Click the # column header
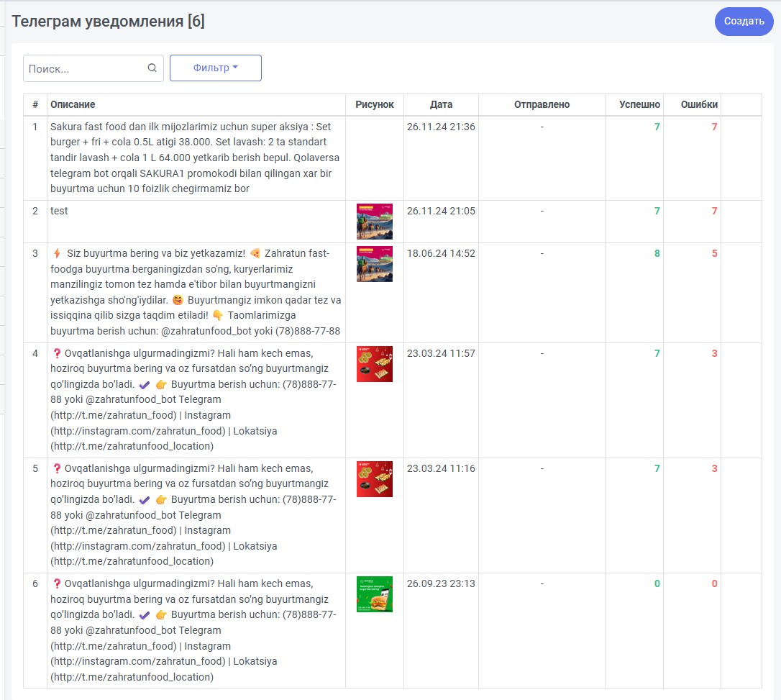Screen dimensions: 781x700 click(35, 104)
